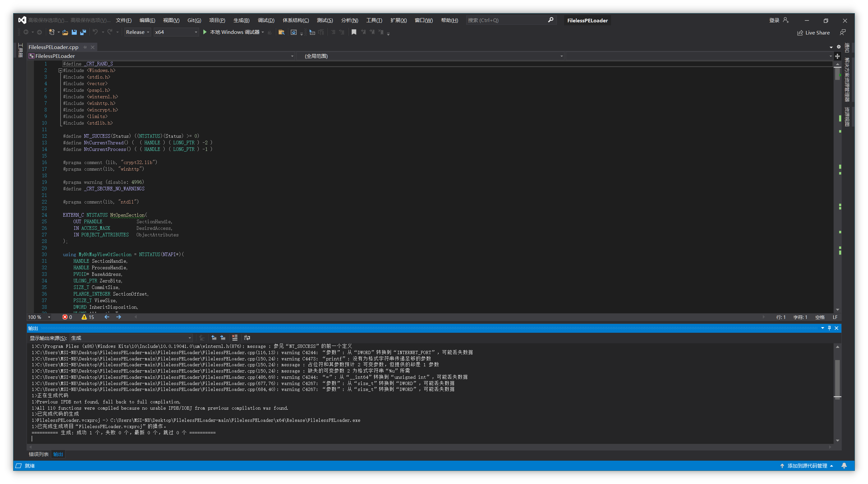868x484 pixels.
Task: Save the current file using the disk icon
Action: 74,32
